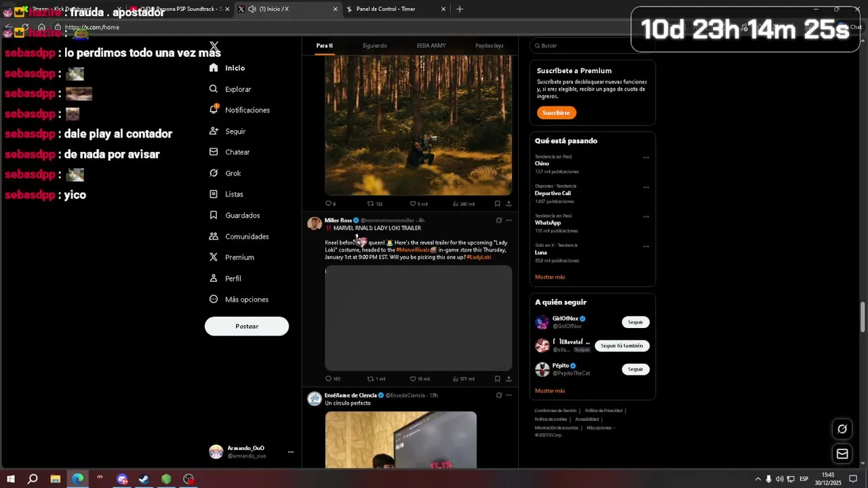Image resolution: width=868 pixels, height=488 pixels.
Task: Click the #LadyLoki hashtag link
Action: pyautogui.click(x=479, y=257)
